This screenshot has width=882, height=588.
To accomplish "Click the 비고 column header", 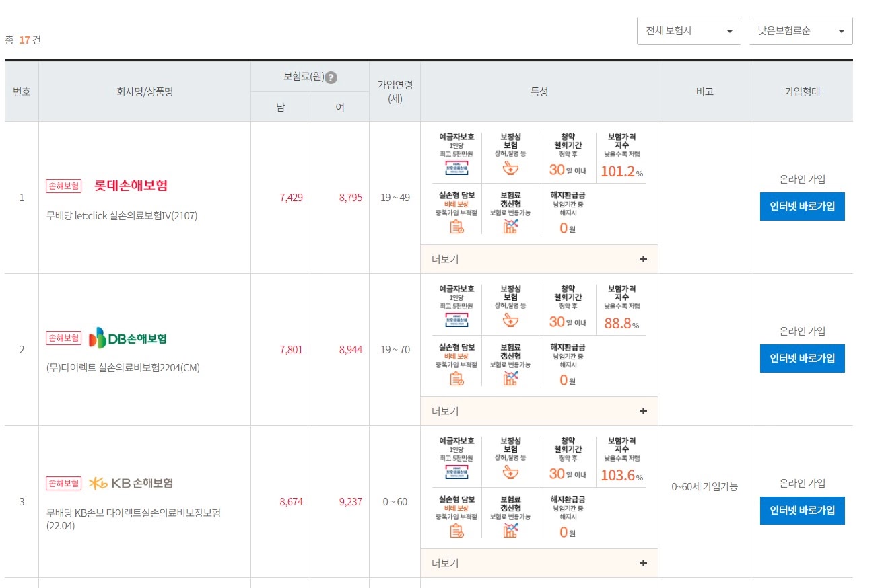I will pyautogui.click(x=704, y=91).
